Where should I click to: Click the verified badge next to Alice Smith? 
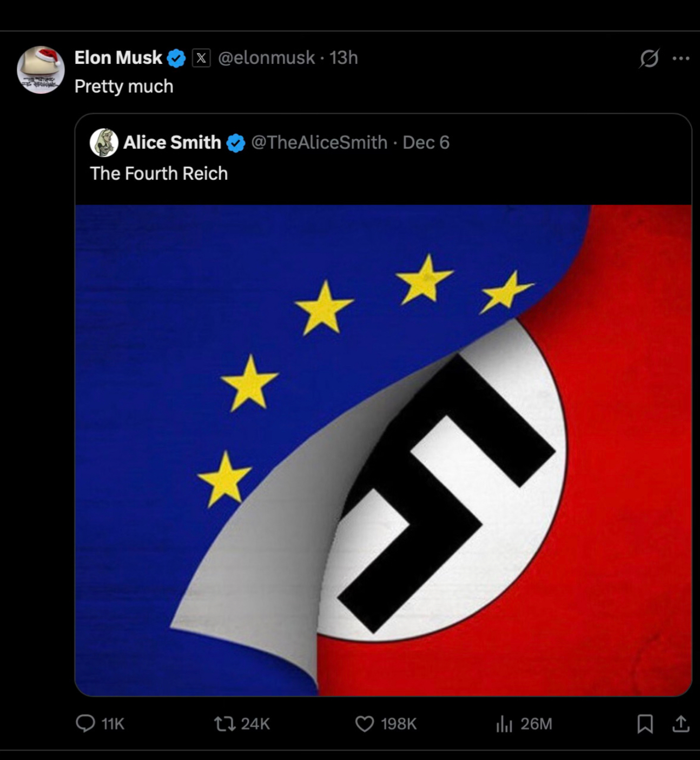tap(235, 143)
